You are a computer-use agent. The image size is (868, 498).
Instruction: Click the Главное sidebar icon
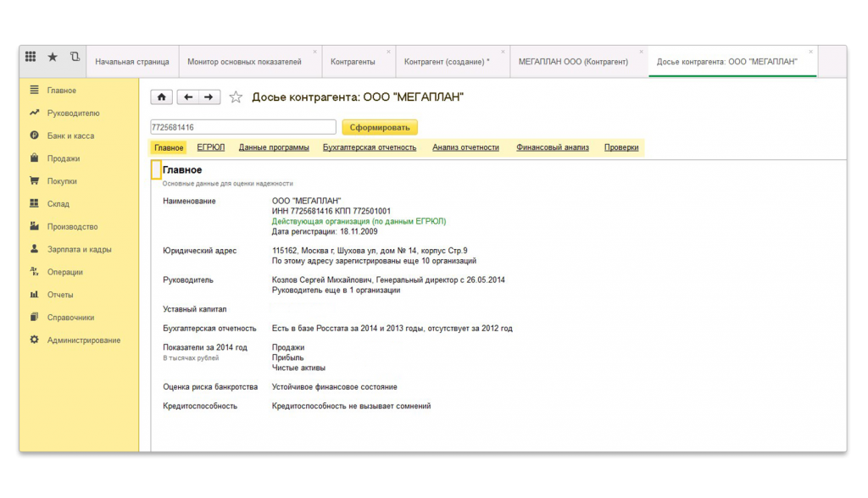(x=34, y=90)
